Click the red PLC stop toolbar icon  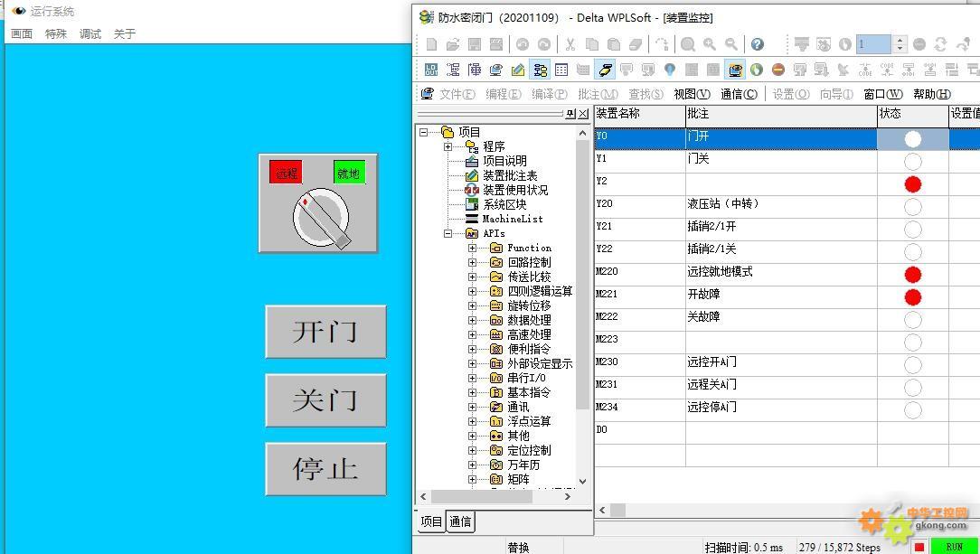coord(777,70)
